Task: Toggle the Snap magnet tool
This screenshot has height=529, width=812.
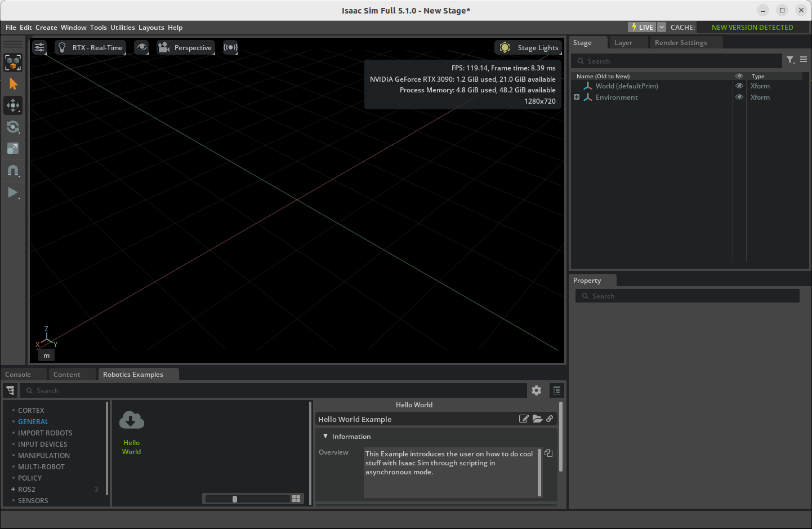Action: click(x=13, y=170)
